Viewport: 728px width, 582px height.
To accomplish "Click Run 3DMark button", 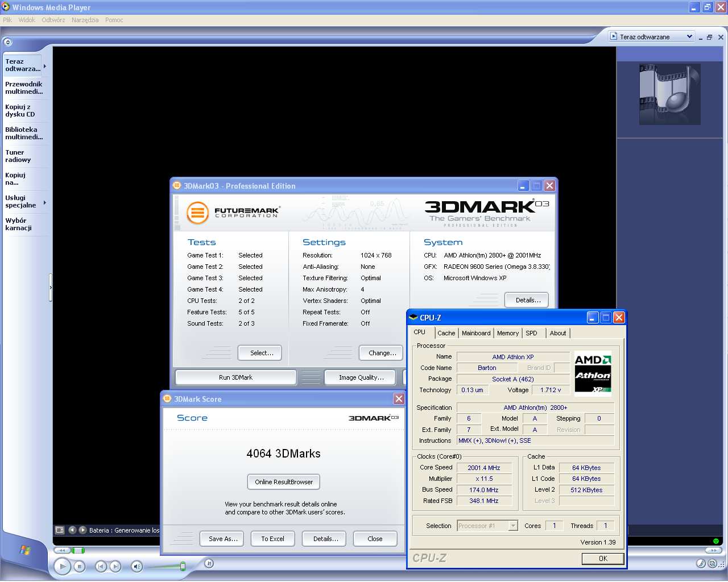I will coord(235,377).
